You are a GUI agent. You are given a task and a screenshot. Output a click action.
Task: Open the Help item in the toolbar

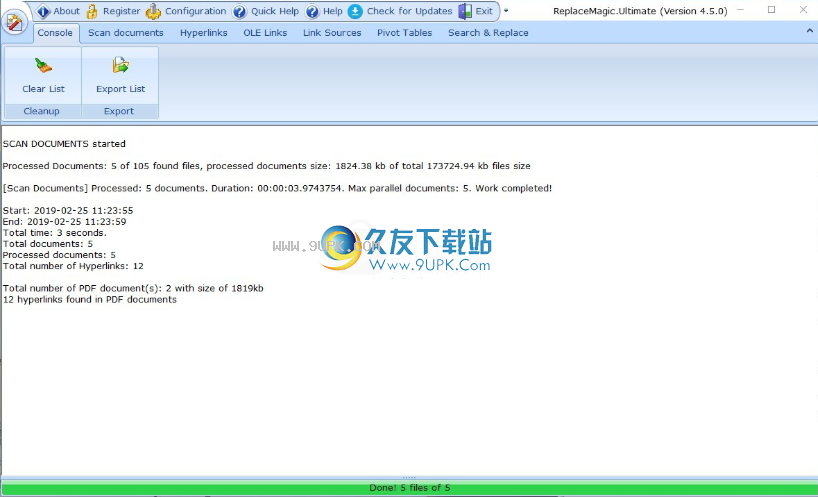click(x=323, y=11)
